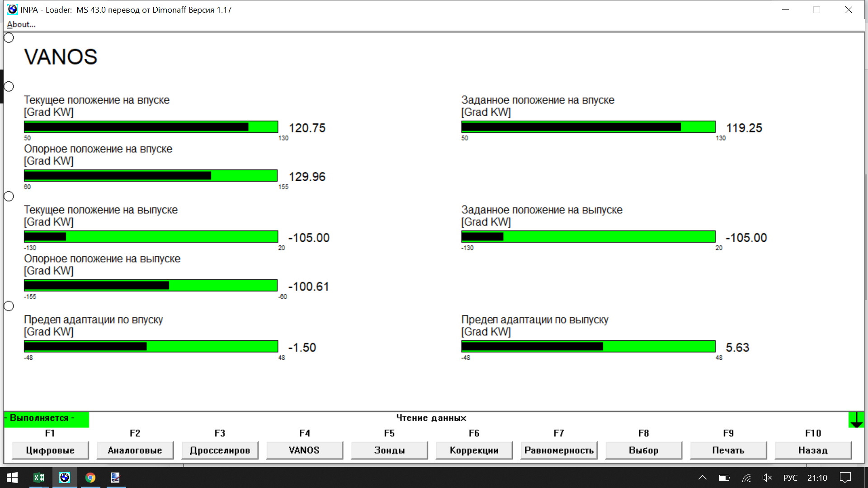Switch input language РУС indicator

tap(790, 478)
